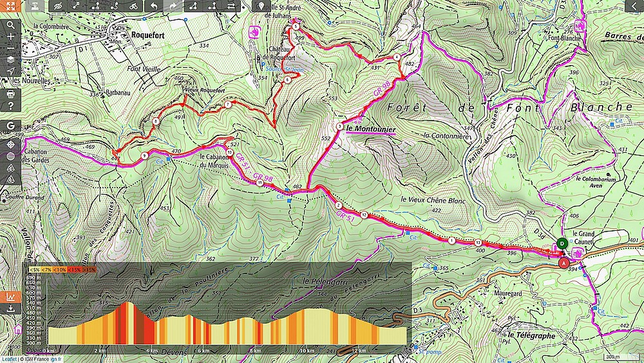Click the GPS position icon in top toolbar
This screenshot has height=363, width=644.
tap(35, 6)
